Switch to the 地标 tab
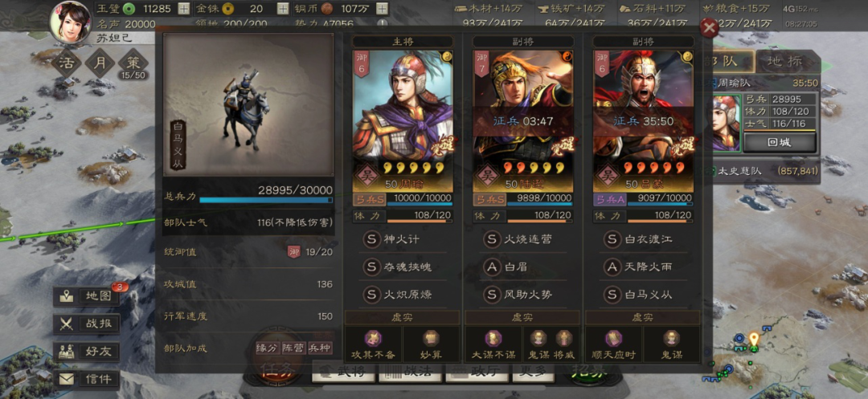The image size is (868, 399). (782, 61)
